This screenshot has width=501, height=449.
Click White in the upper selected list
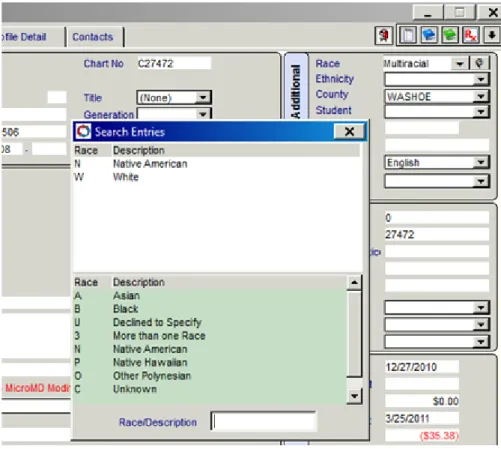(217, 177)
